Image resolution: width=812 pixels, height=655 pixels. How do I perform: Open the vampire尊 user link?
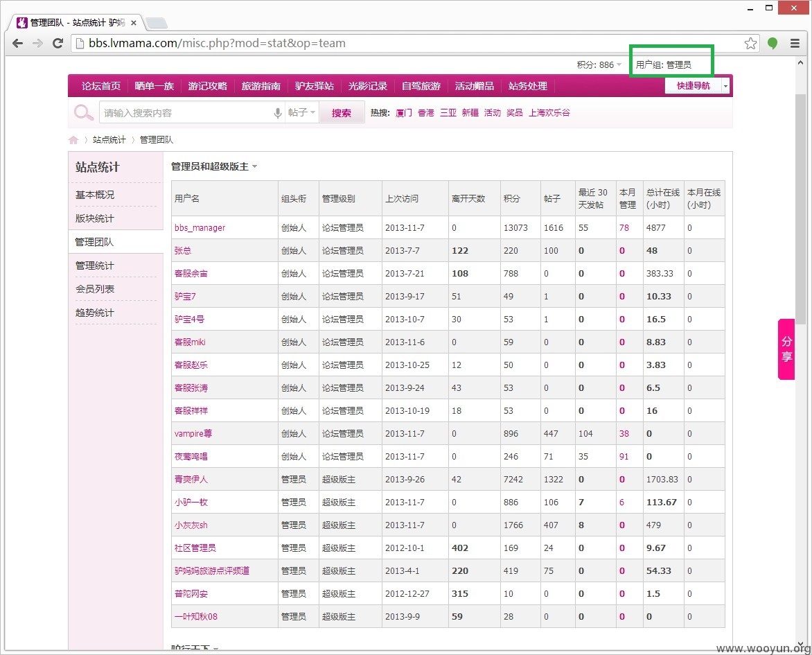point(193,433)
